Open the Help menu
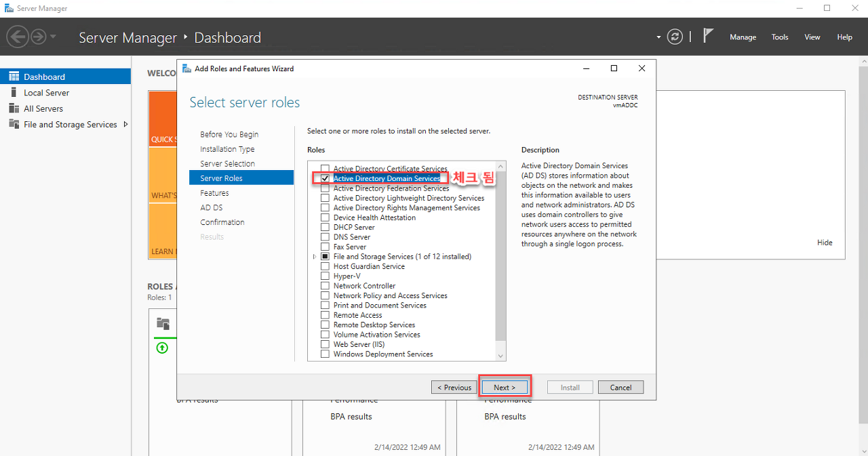 844,37
